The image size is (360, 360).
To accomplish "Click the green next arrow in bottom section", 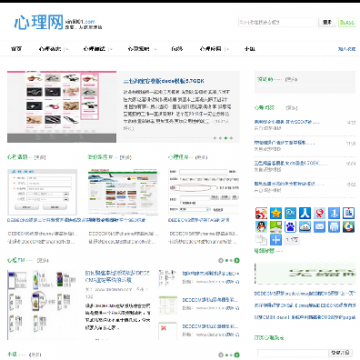I will click(237, 355).
